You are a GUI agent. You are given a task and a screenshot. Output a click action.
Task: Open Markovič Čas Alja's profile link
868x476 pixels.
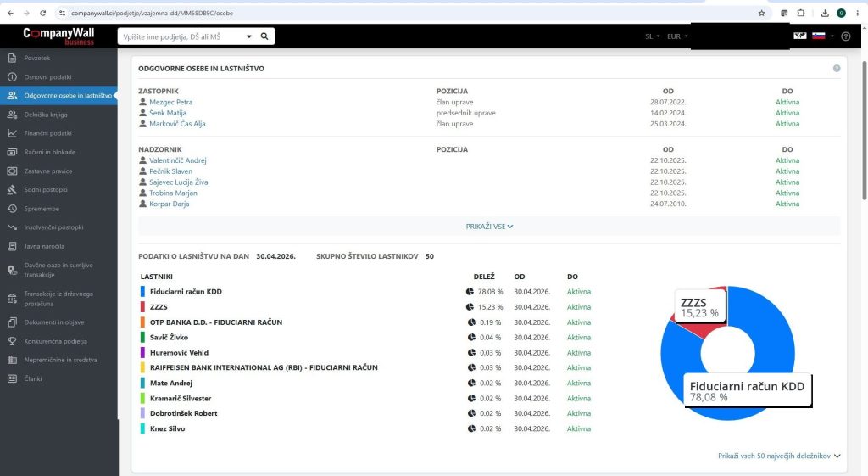tap(177, 124)
